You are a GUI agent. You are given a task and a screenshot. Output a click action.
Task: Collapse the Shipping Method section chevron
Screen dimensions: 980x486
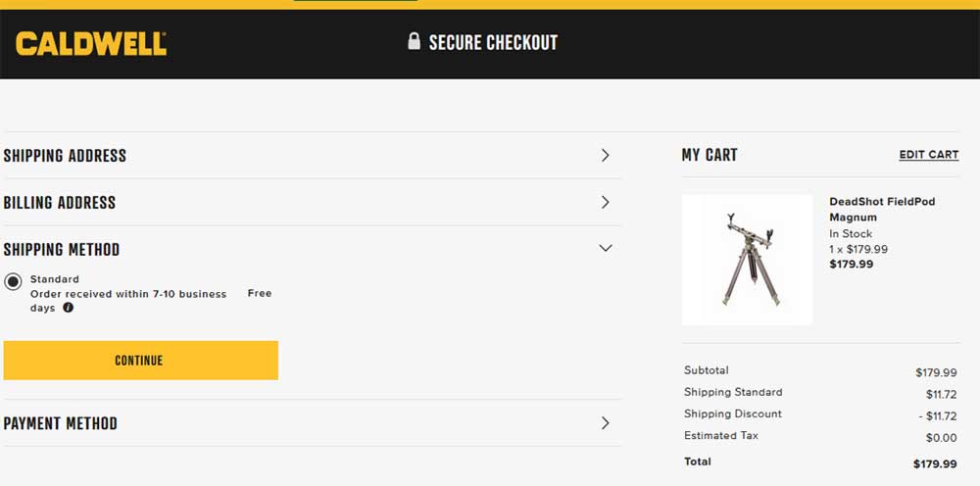pyautogui.click(x=605, y=249)
